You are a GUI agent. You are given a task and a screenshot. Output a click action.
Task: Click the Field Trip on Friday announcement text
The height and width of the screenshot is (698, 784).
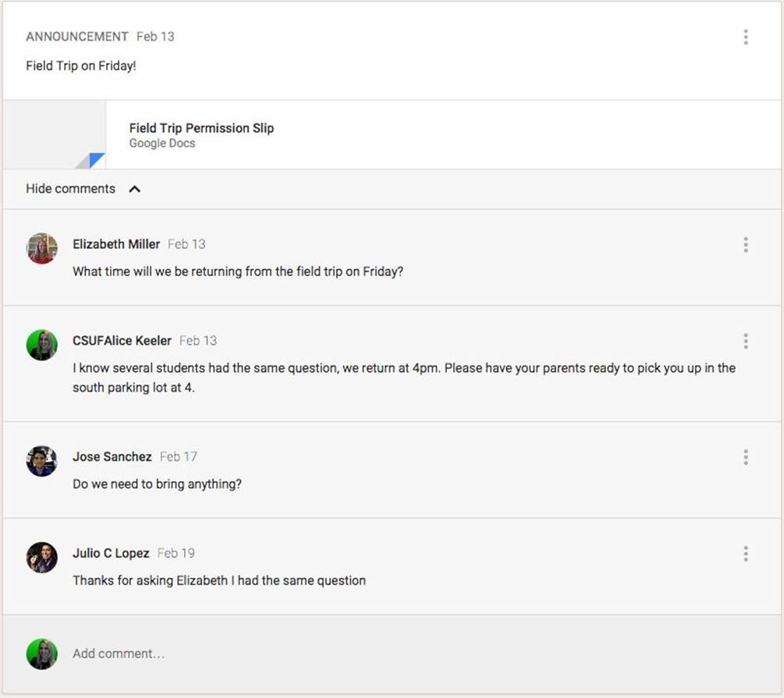click(81, 66)
